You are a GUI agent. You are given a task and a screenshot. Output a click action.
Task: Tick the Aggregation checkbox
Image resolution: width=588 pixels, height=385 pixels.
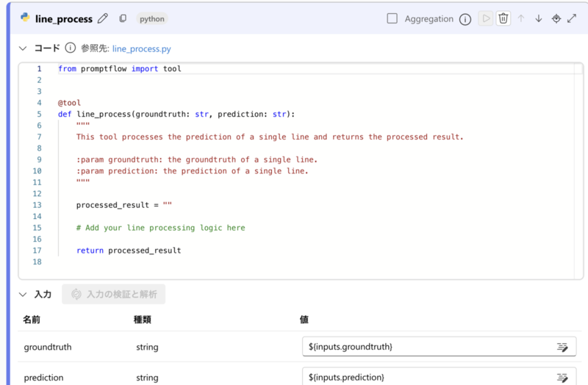pos(392,18)
